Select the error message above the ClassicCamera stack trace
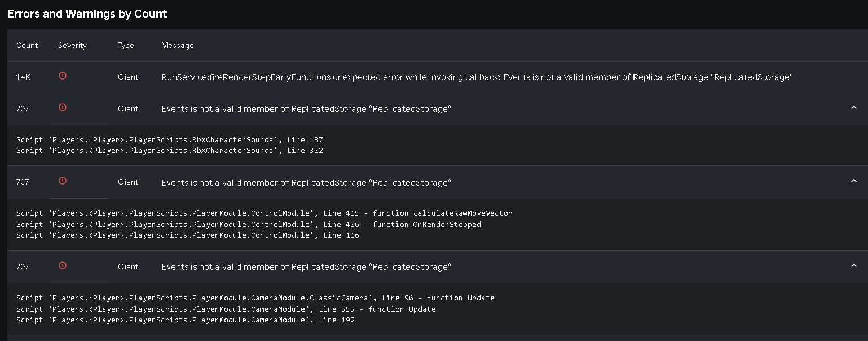 306,266
